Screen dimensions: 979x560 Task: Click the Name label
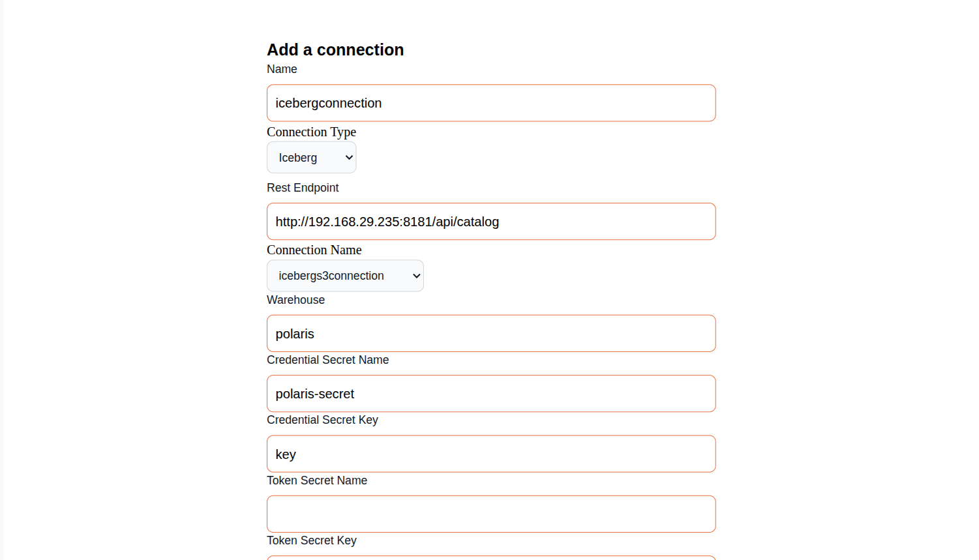[x=282, y=69]
